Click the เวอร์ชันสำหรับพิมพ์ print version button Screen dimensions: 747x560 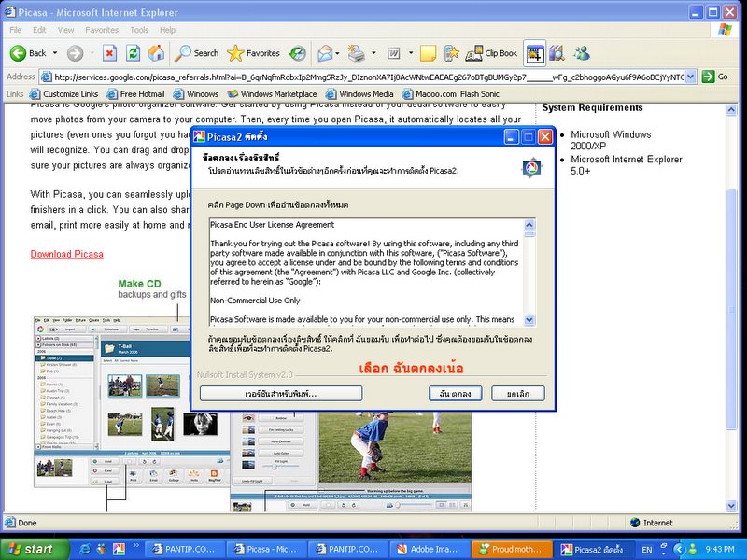click(x=281, y=393)
